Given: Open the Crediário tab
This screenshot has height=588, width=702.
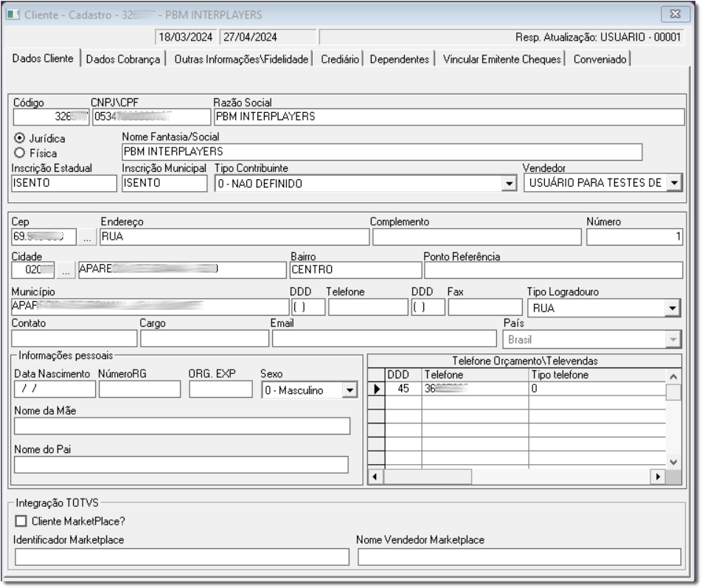Looking at the screenshot, I should (340, 59).
